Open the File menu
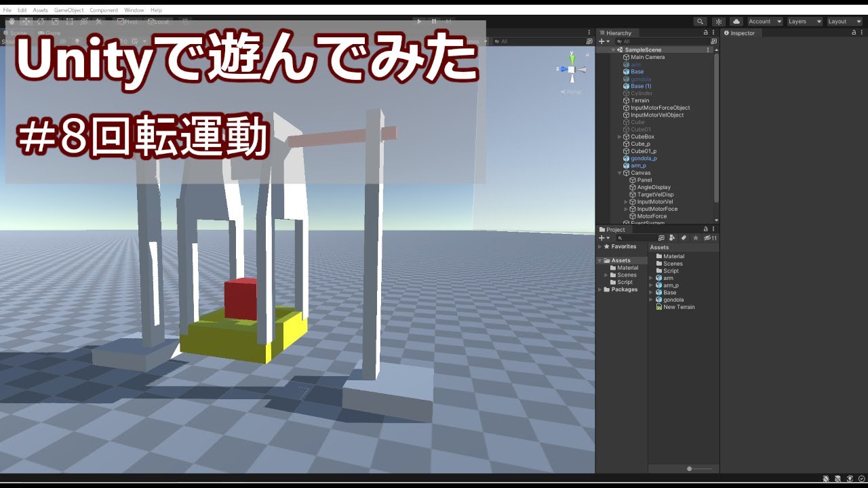This screenshot has height=488, width=868. point(7,10)
